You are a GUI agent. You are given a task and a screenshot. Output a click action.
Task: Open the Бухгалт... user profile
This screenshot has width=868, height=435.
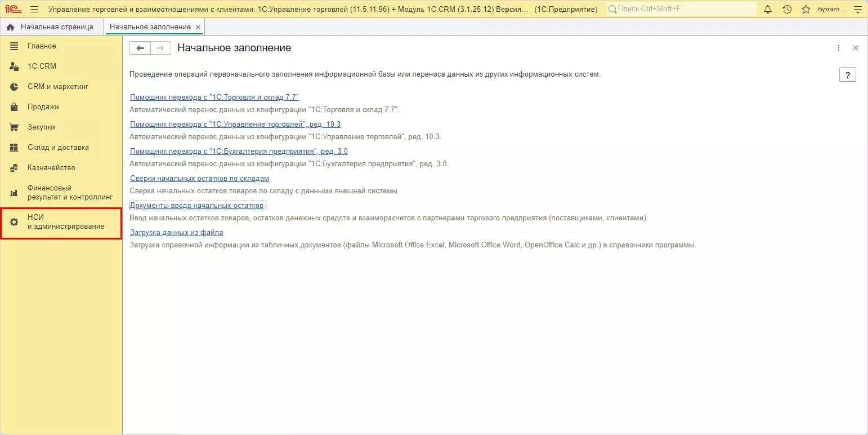coord(831,9)
